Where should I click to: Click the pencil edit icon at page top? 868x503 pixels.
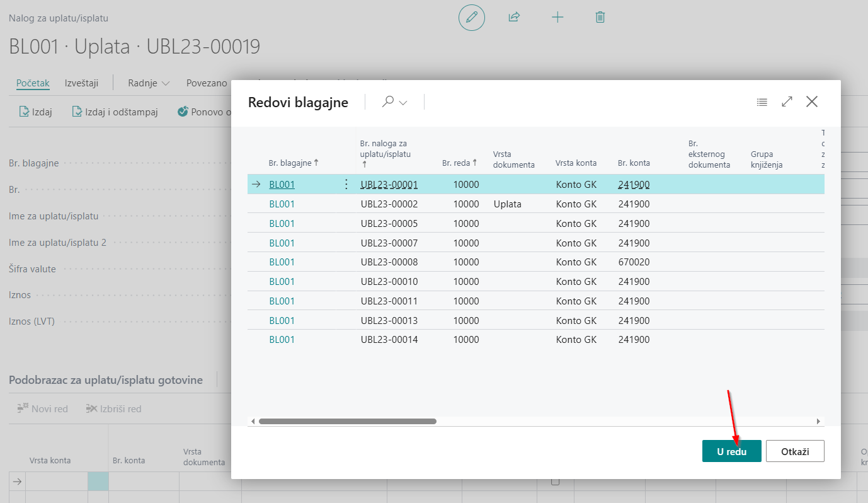[471, 18]
